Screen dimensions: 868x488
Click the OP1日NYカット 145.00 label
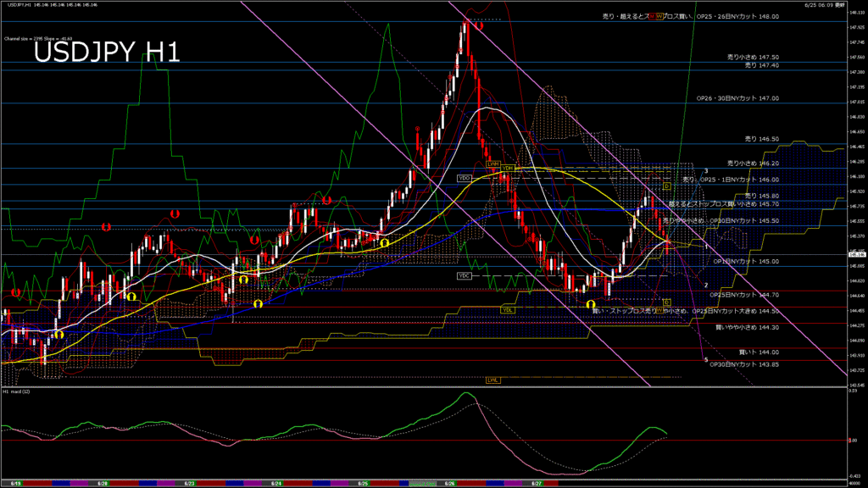point(746,262)
